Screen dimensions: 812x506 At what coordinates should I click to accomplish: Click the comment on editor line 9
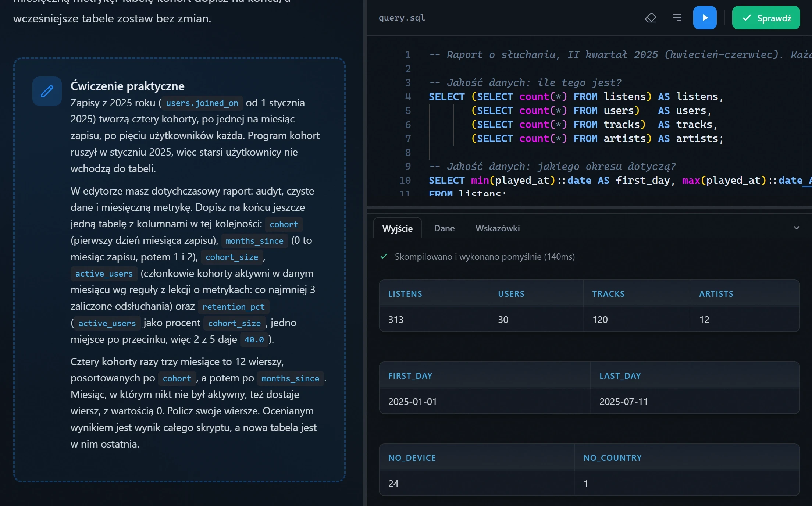pyautogui.click(x=552, y=166)
